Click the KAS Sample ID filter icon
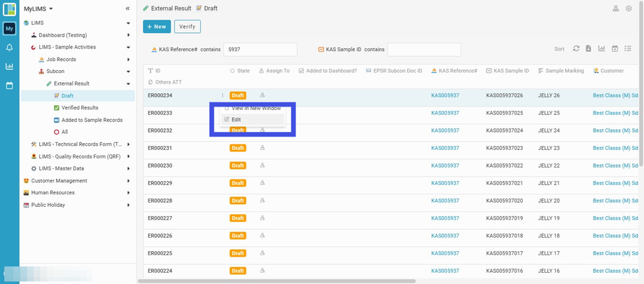This screenshot has width=644, height=284. (321, 49)
